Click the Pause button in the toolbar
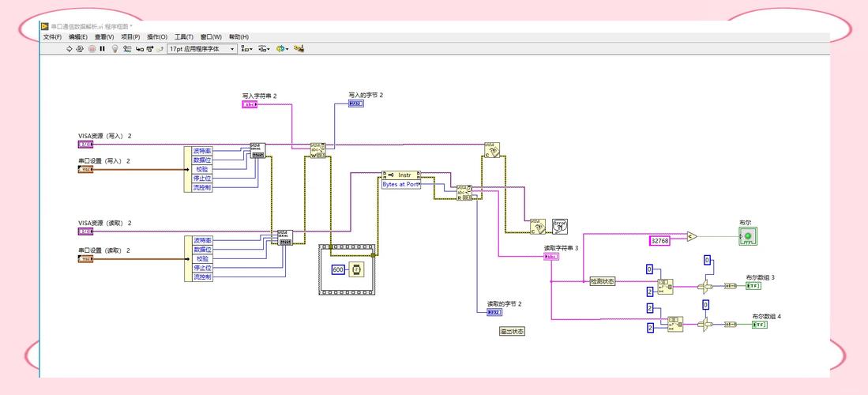 [x=103, y=49]
